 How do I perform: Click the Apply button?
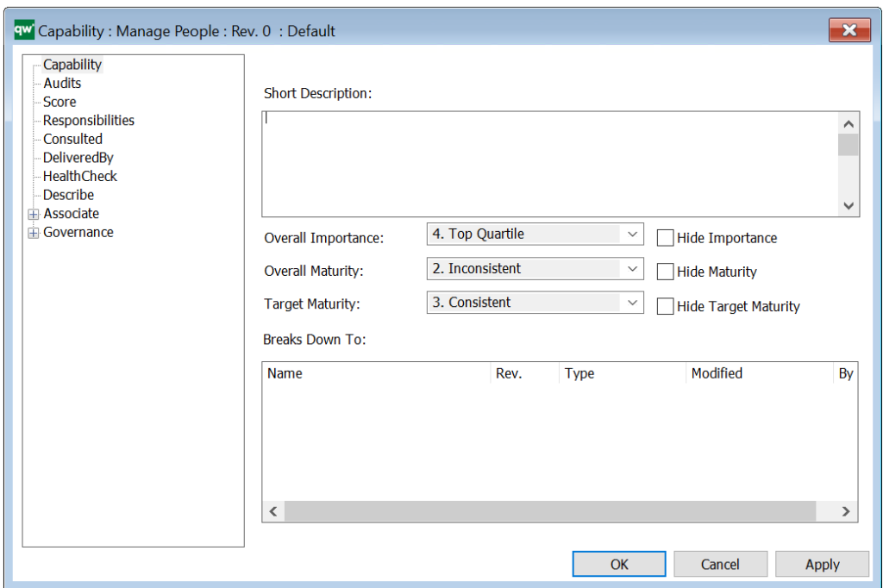822,564
